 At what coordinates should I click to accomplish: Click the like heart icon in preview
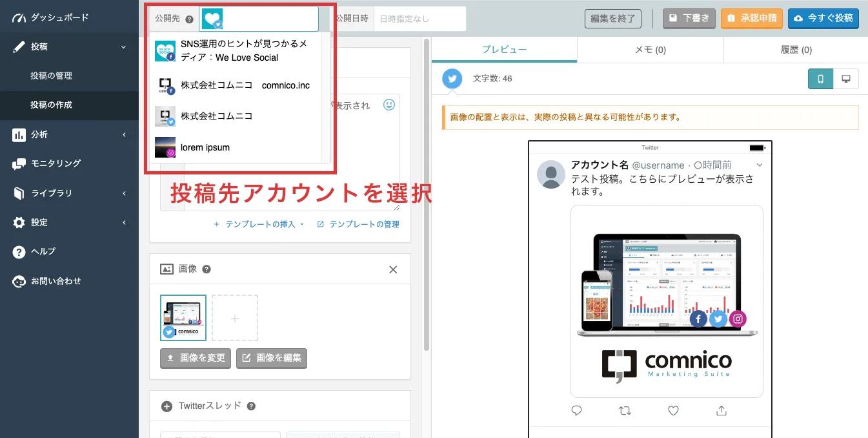tap(673, 410)
